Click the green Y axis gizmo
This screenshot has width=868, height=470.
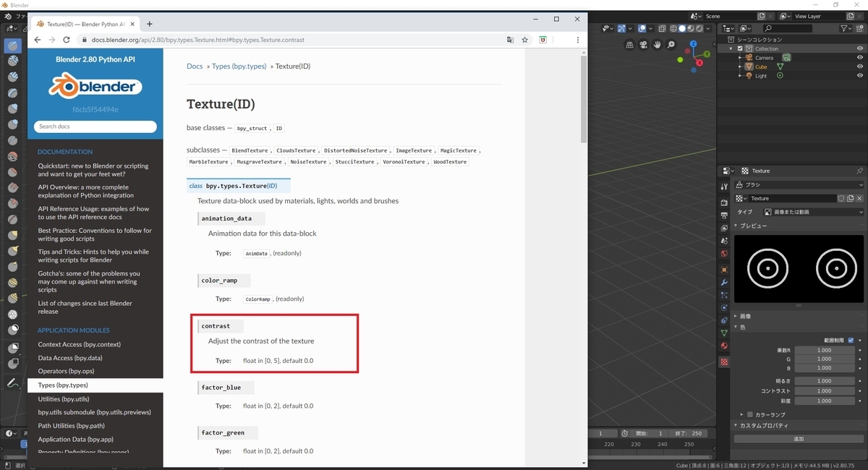(x=707, y=54)
